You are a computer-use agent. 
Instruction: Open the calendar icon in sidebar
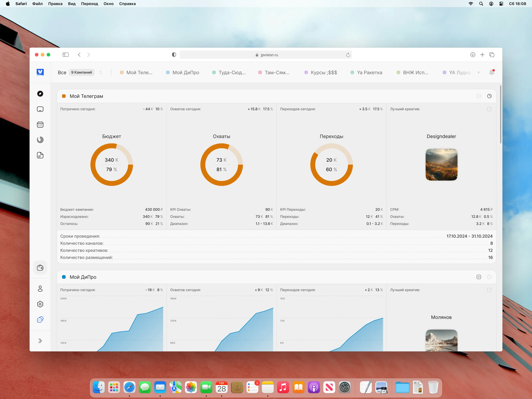[x=40, y=125]
